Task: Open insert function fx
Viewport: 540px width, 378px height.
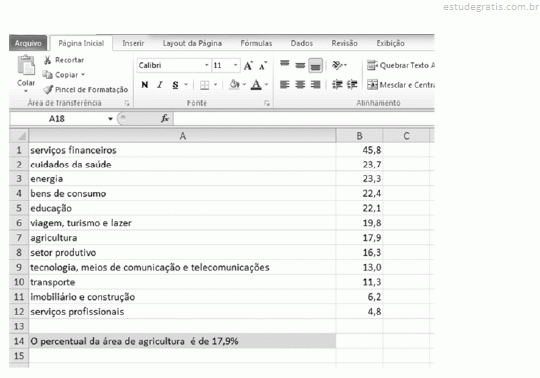Action: (165, 118)
